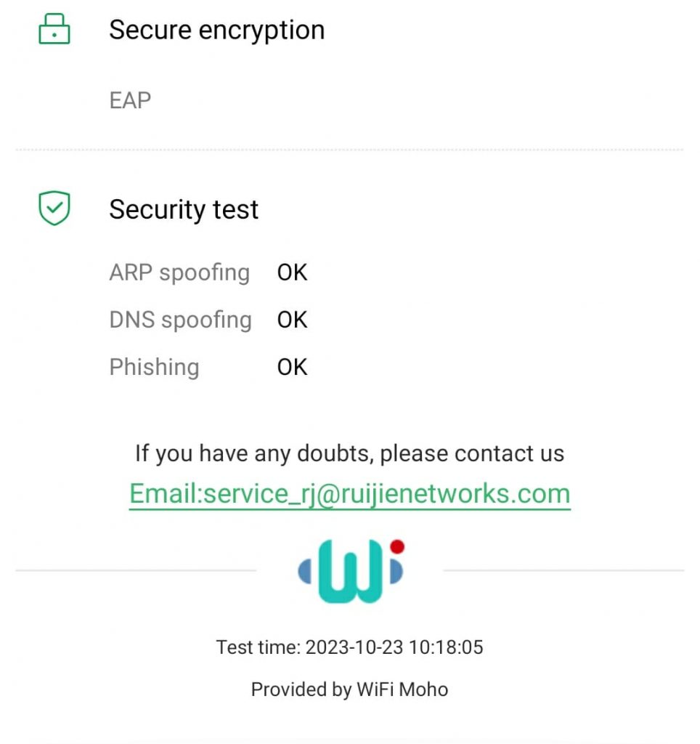The height and width of the screenshot is (744, 700).
Task: Tap the green shield checkmark icon
Action: pos(54,209)
